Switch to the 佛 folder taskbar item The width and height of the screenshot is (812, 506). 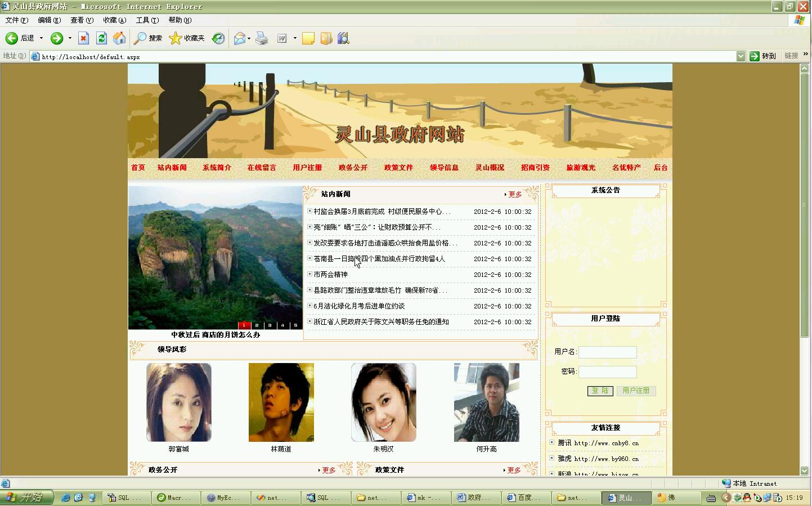pos(675,498)
